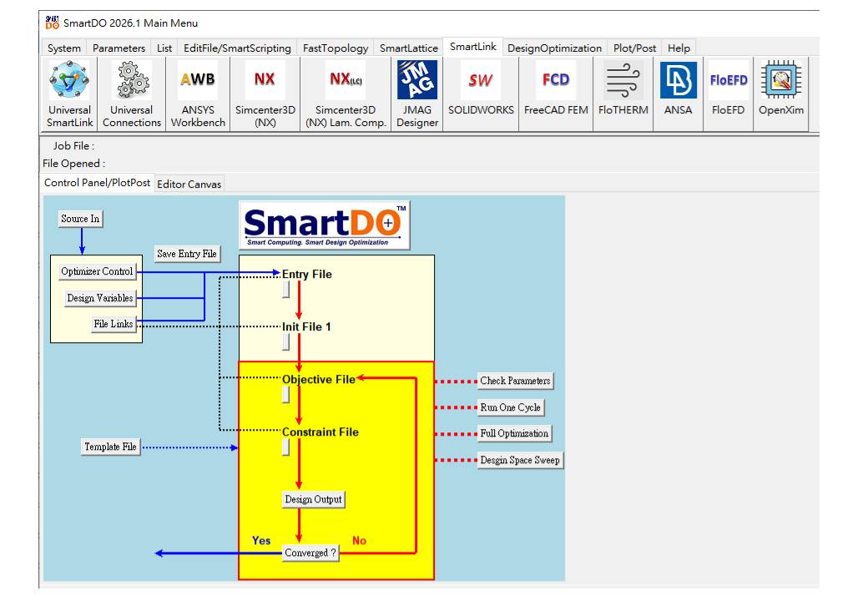Click the Source In button
This screenshot has height=601, width=868.
80,219
